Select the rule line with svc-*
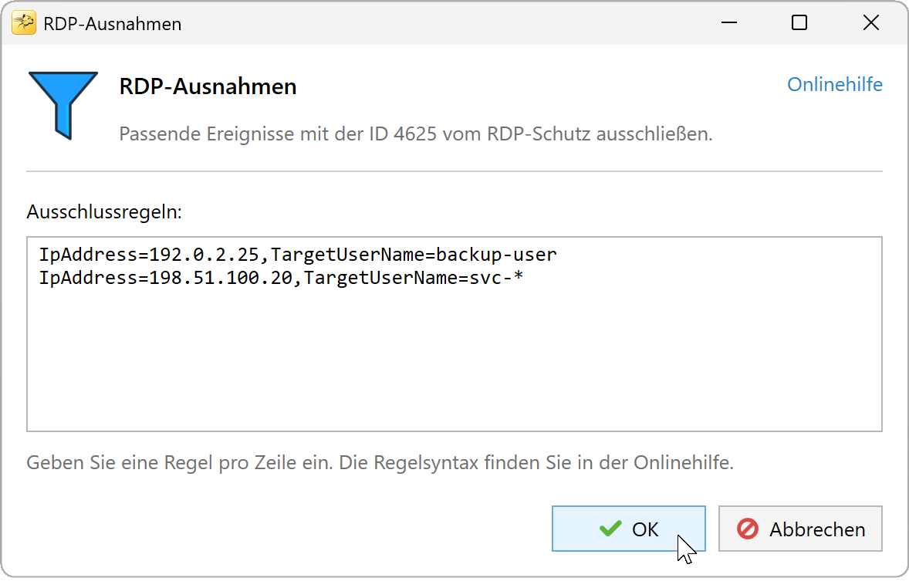The width and height of the screenshot is (909, 588). pos(281,278)
